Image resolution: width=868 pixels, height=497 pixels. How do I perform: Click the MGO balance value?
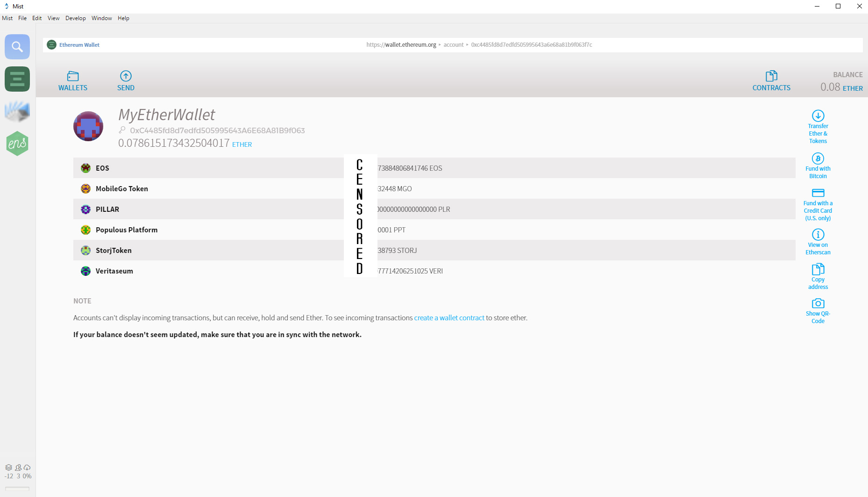tap(395, 189)
